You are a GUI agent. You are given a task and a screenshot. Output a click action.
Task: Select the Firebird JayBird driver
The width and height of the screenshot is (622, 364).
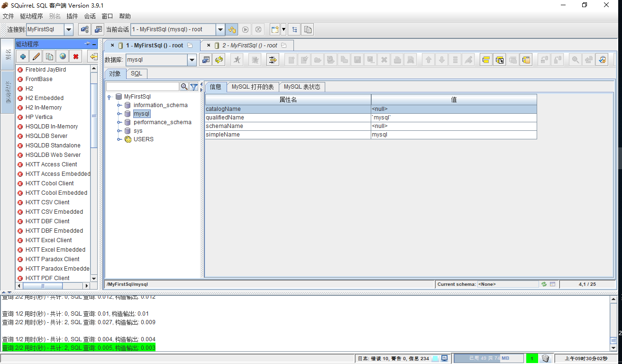click(x=46, y=70)
